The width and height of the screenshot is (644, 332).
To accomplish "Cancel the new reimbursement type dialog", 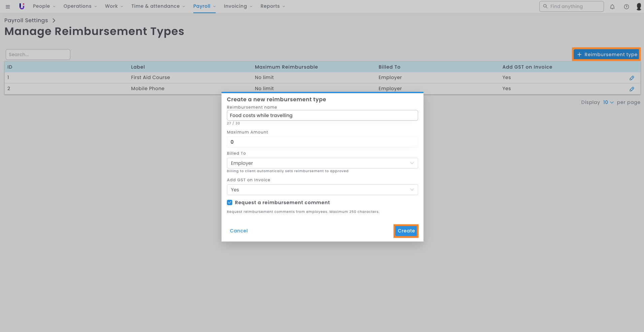I will (239, 231).
